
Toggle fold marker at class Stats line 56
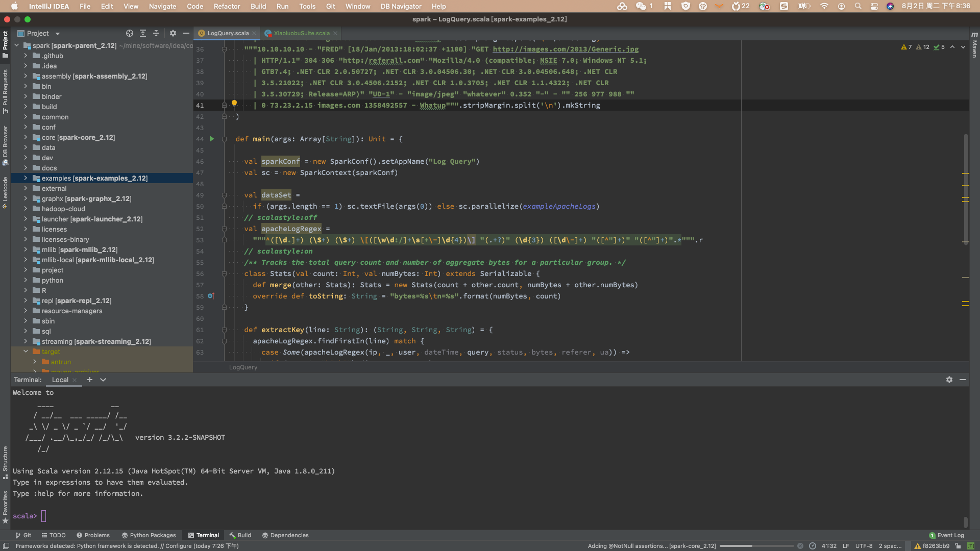(x=224, y=274)
